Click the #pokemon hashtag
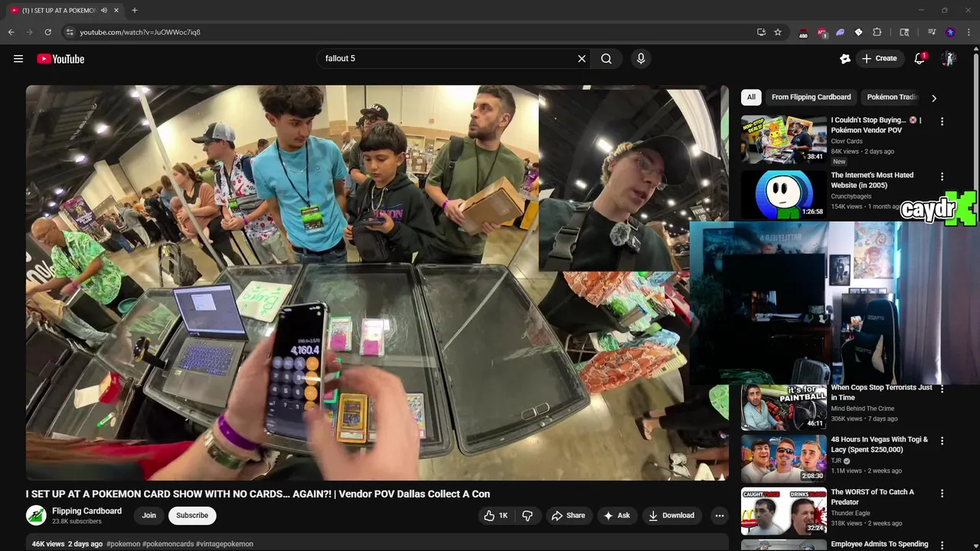 pos(123,544)
